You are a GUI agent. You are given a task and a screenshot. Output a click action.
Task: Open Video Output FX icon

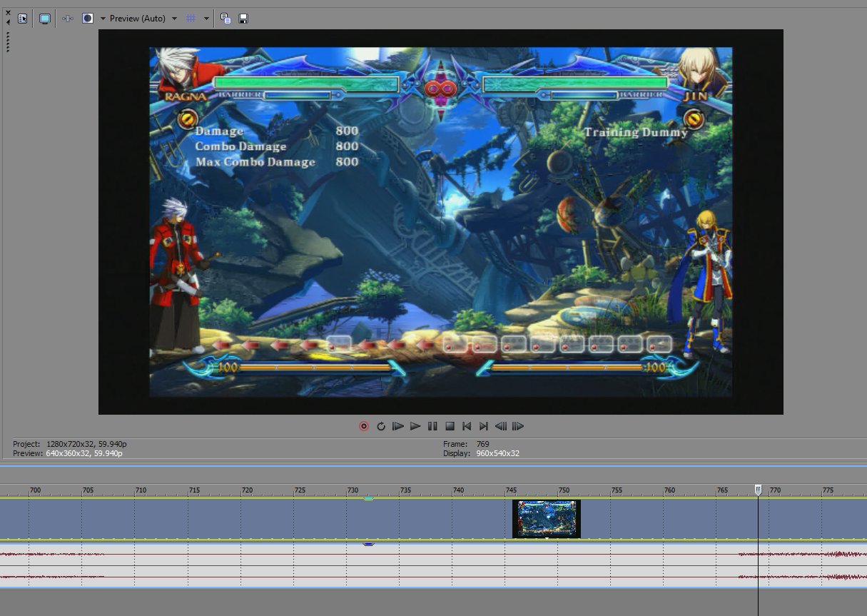coord(68,19)
